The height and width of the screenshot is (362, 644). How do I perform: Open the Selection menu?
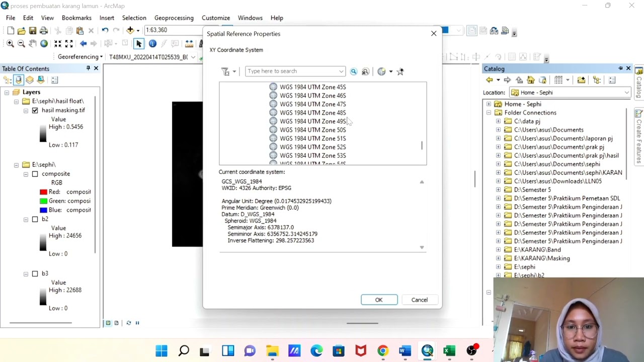(x=134, y=18)
